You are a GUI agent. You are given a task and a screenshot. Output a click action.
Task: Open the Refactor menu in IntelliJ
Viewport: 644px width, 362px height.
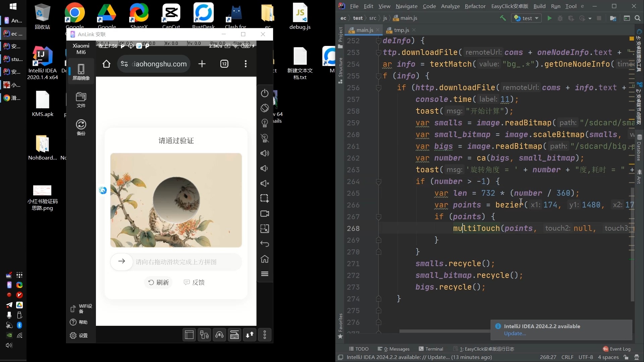475,6
